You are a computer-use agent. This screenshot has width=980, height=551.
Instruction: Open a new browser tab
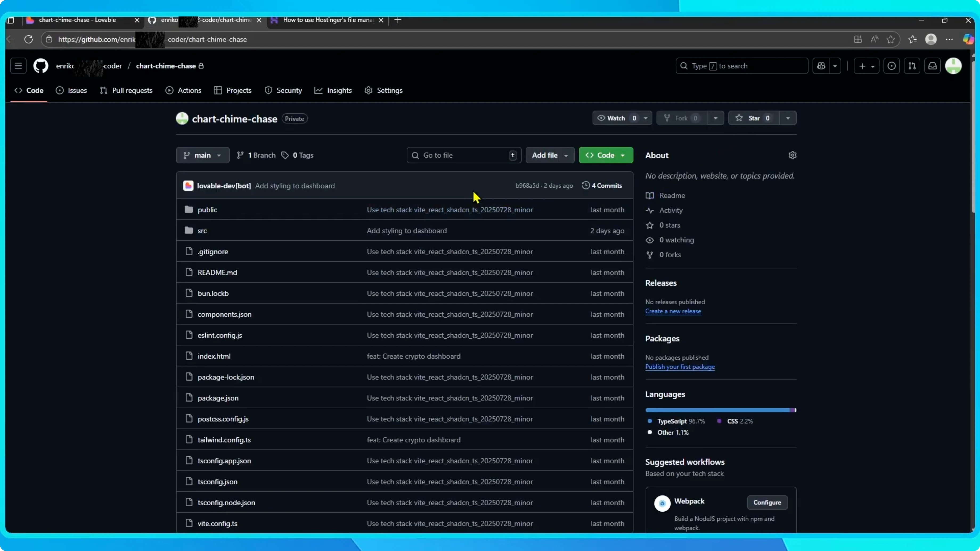click(398, 20)
